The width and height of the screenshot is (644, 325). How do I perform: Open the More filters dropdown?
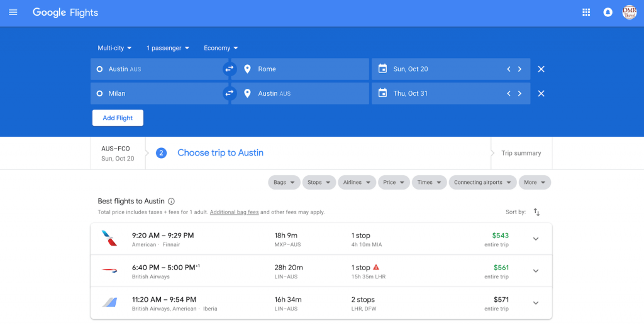[535, 182]
